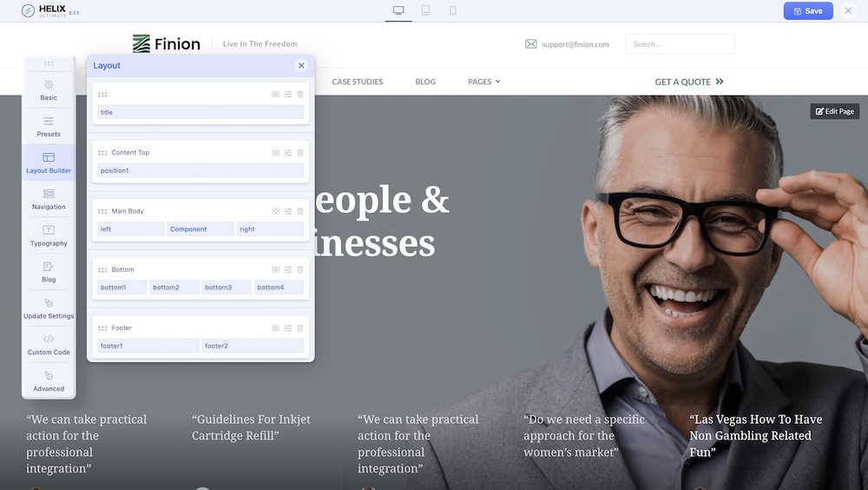Select the Component column block
This screenshot has height=490, width=868.
tap(201, 228)
